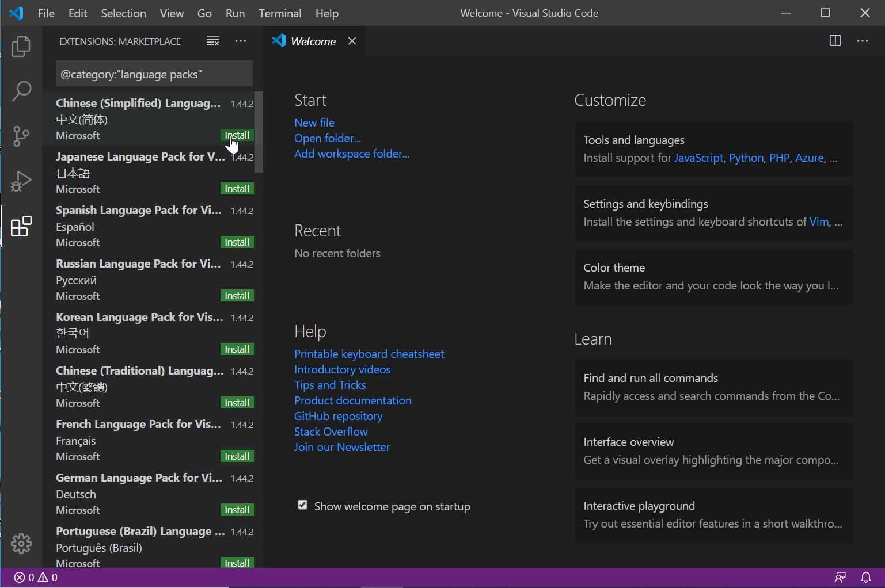
Task: Open Stack Overflow link
Action: point(331,432)
